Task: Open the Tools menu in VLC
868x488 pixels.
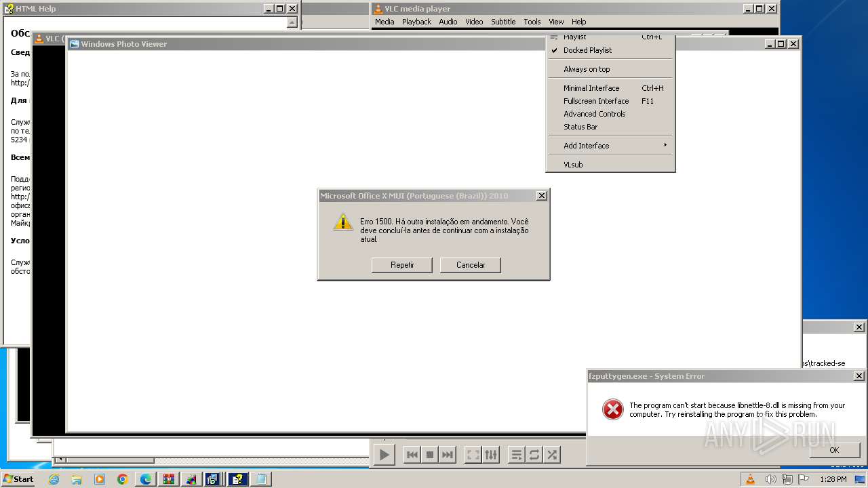Action: [x=532, y=22]
